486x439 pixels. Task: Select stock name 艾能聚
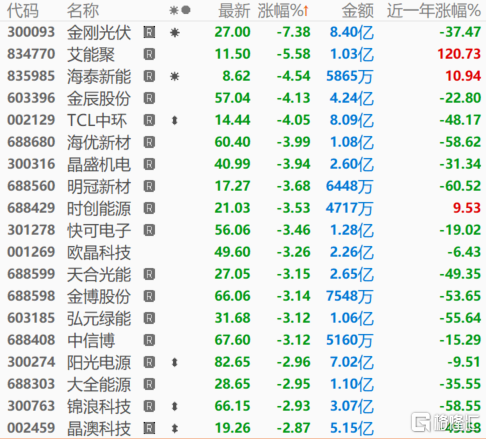point(91,54)
